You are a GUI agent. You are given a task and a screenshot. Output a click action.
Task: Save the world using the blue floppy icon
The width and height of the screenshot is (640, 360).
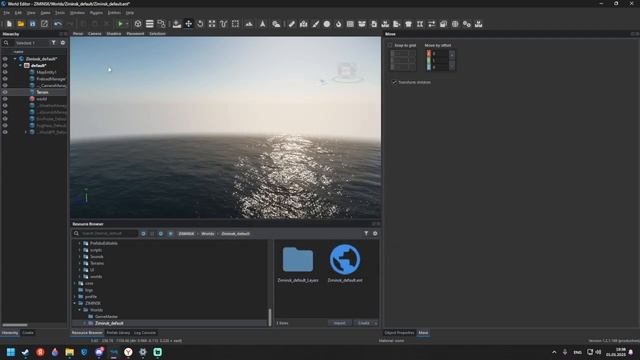pyautogui.click(x=32, y=24)
